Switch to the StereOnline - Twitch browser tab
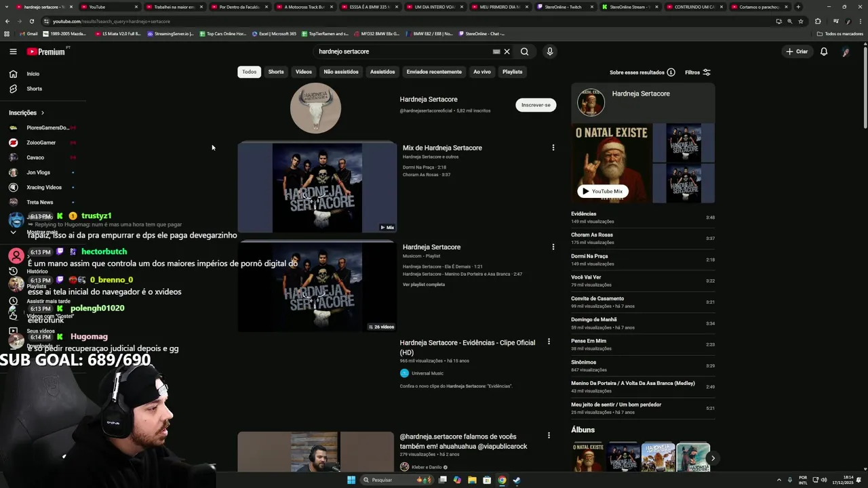Screen dimensions: 868x488 click(562, 7)
